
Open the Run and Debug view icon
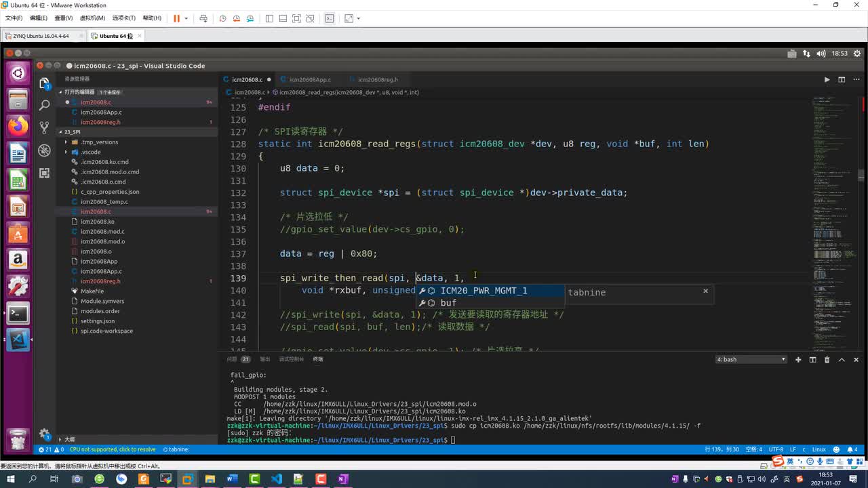(x=45, y=150)
